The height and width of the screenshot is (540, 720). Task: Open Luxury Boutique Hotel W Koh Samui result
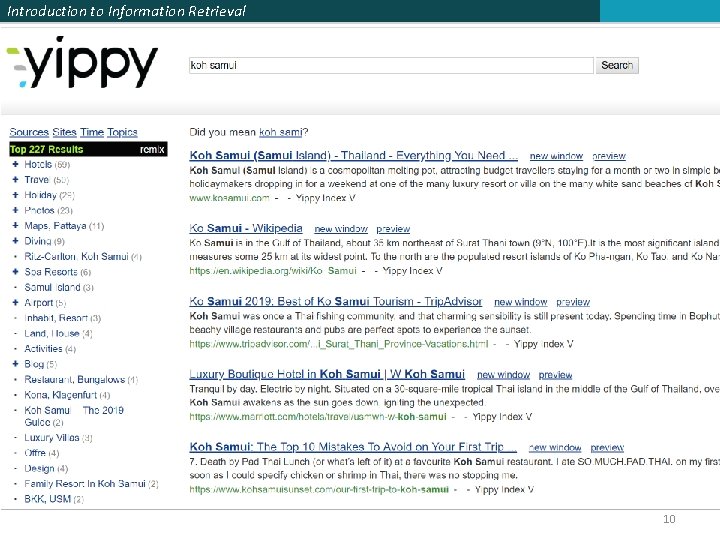point(327,374)
